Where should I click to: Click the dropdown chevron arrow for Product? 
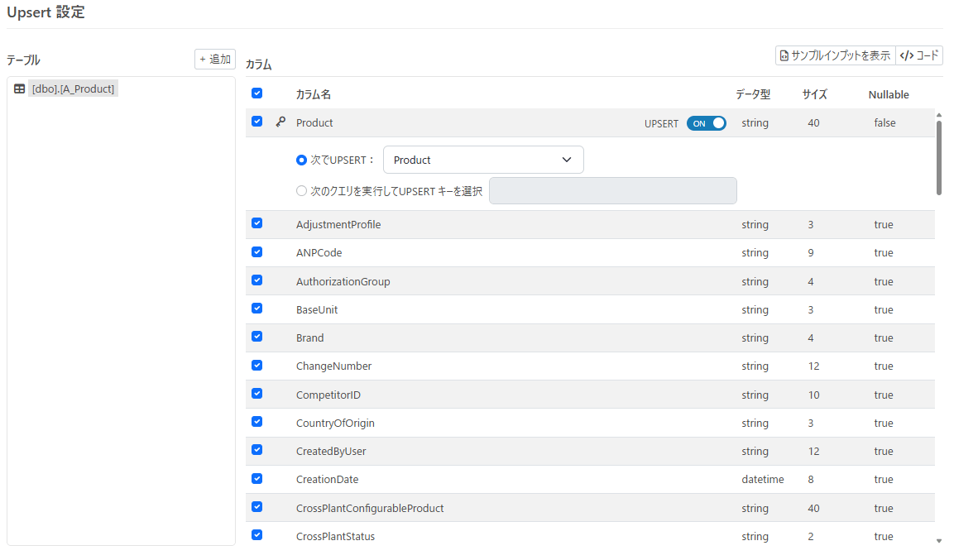[x=567, y=160]
